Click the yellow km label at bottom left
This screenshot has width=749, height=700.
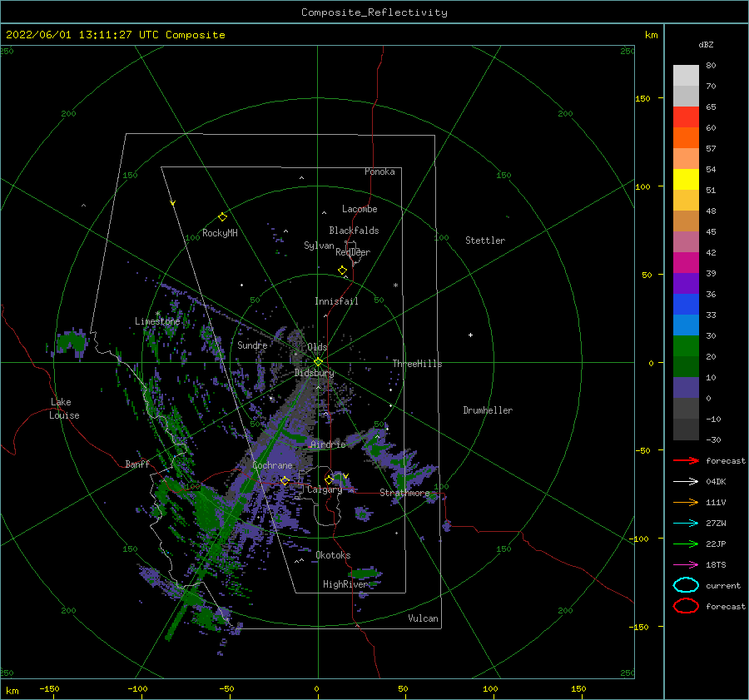click(x=12, y=691)
